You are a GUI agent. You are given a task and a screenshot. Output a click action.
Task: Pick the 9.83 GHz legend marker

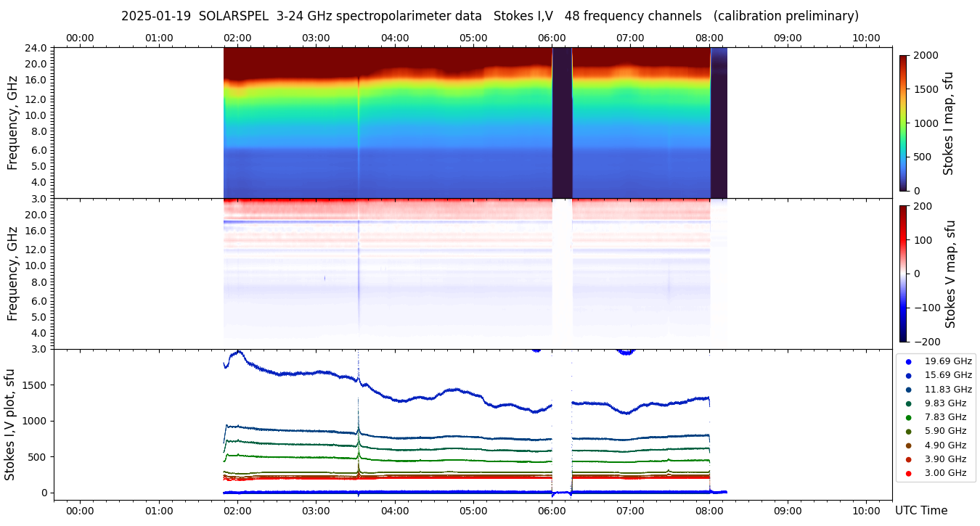point(908,403)
